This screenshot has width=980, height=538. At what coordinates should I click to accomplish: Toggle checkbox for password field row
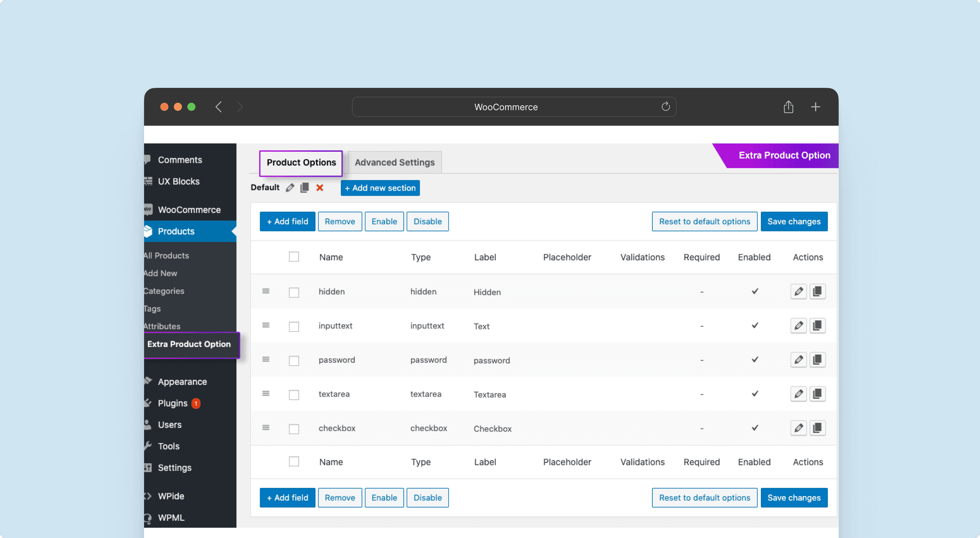pos(294,360)
